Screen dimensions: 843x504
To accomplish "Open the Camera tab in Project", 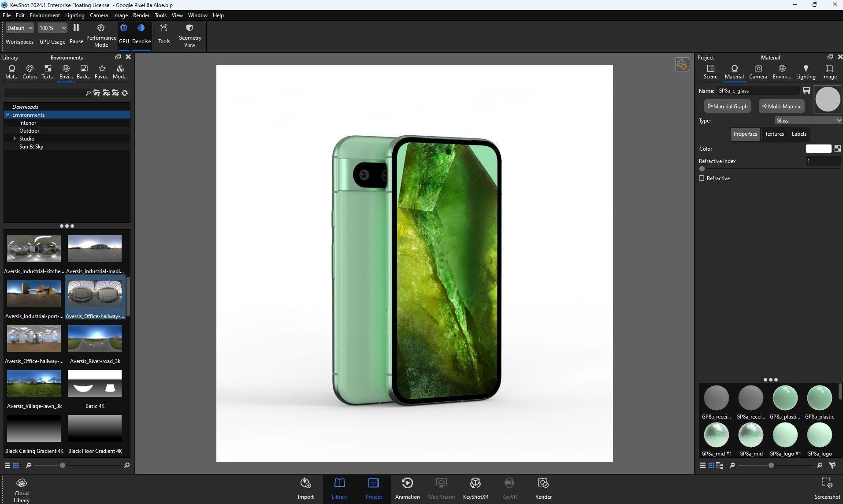I will coord(758,72).
